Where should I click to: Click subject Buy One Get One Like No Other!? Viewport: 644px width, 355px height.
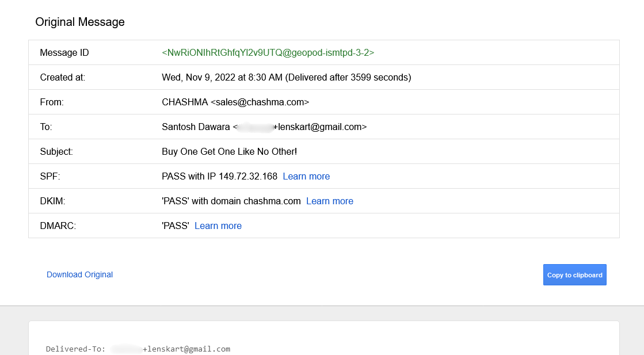point(229,151)
